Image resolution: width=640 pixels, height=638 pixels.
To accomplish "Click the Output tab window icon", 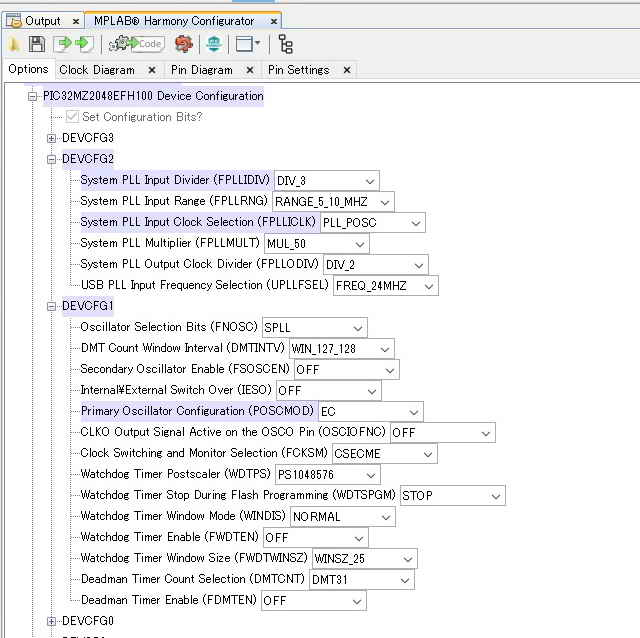I will tap(13, 20).
